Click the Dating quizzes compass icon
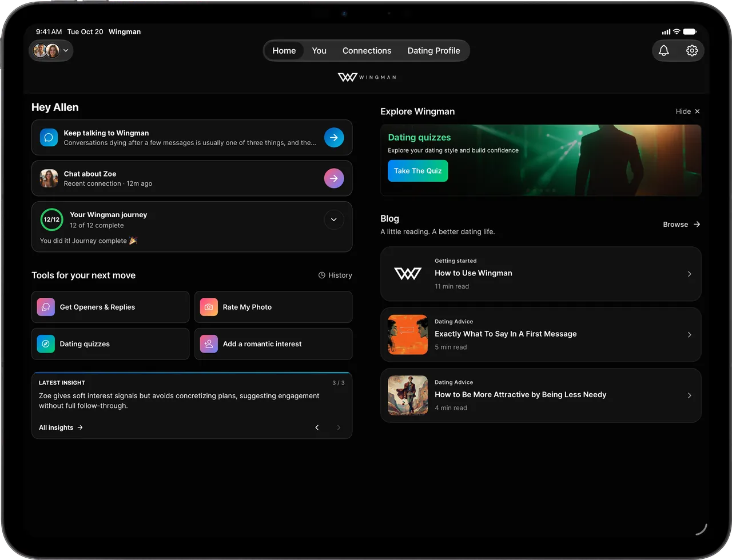The height and width of the screenshot is (560, 732). click(x=46, y=344)
